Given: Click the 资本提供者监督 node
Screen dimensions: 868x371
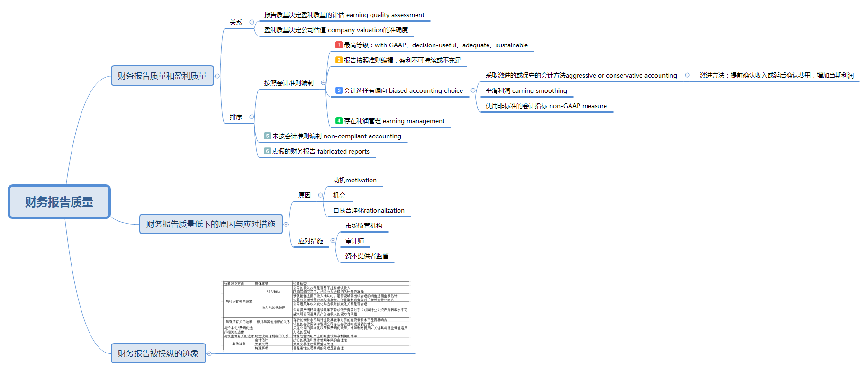Looking at the screenshot, I should click(367, 256).
